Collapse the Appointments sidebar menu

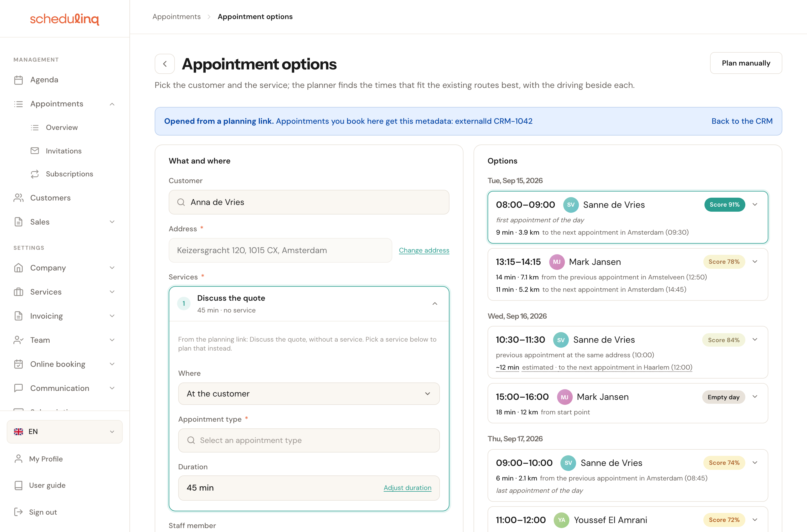click(112, 104)
